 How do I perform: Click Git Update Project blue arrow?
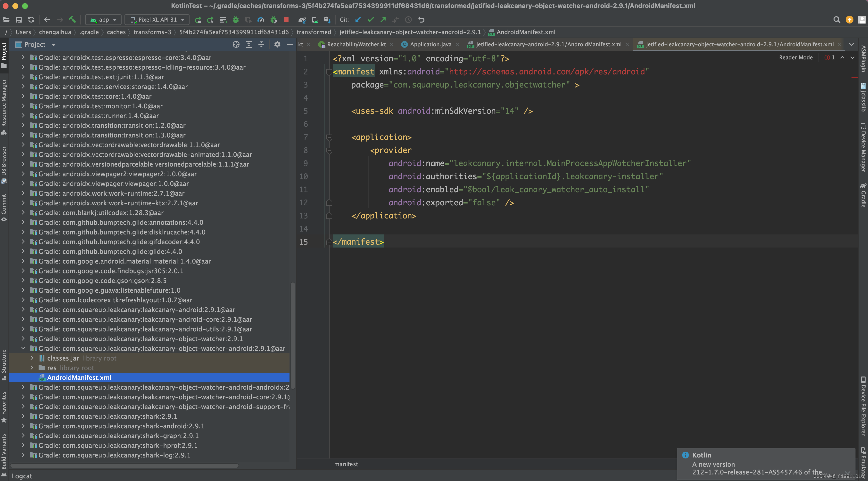click(358, 20)
